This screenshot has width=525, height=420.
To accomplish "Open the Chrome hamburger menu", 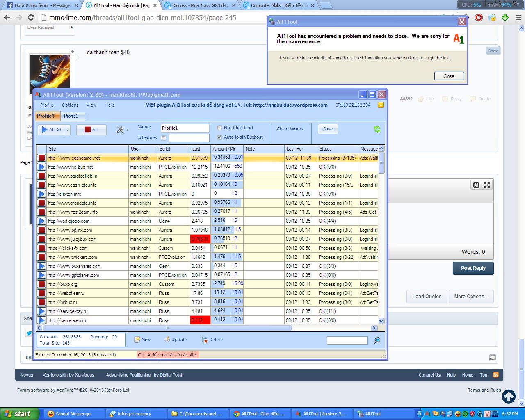I will coord(518,18).
